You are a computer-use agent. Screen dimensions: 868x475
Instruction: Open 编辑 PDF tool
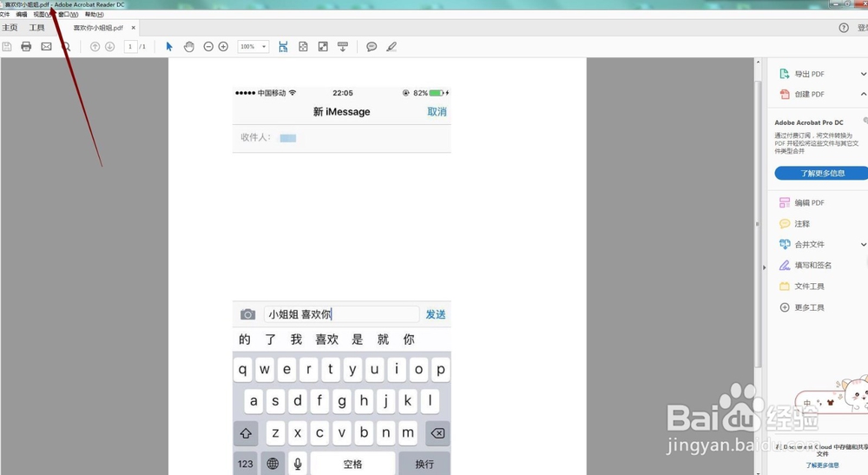point(809,203)
